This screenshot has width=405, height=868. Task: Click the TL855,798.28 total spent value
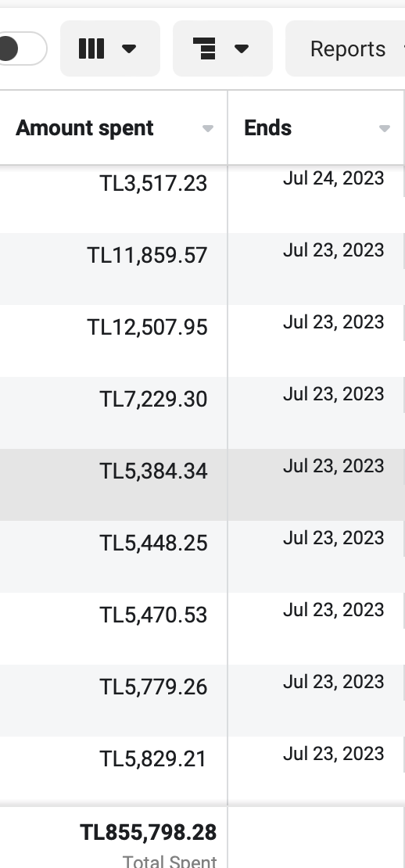click(149, 833)
